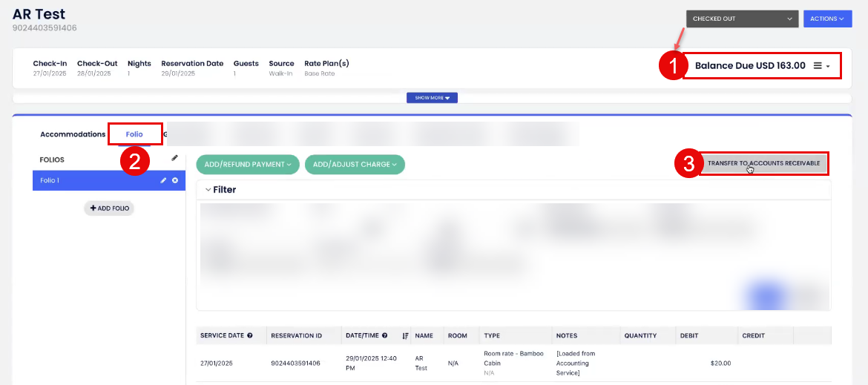Remove Folio 1 with the X icon
The width and height of the screenshot is (868, 385).
point(175,180)
